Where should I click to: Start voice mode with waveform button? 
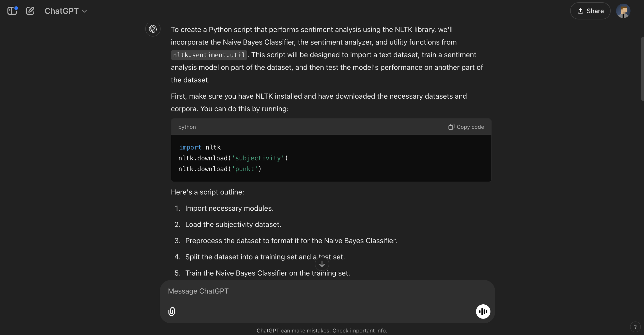[483, 312]
